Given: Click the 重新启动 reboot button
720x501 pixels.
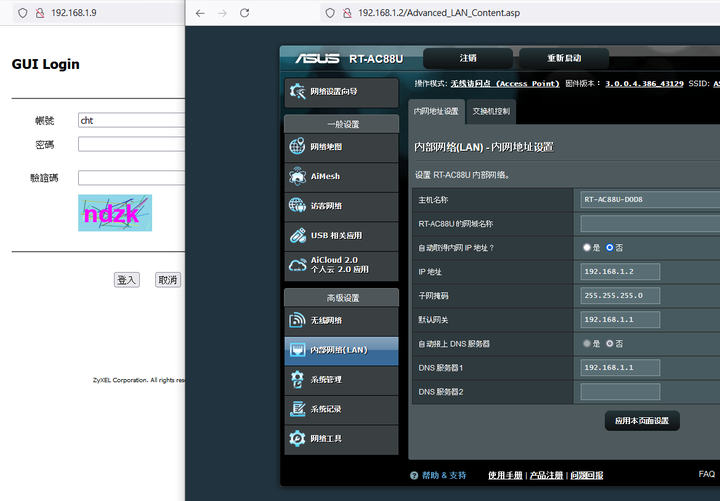Looking at the screenshot, I should pyautogui.click(x=564, y=58).
